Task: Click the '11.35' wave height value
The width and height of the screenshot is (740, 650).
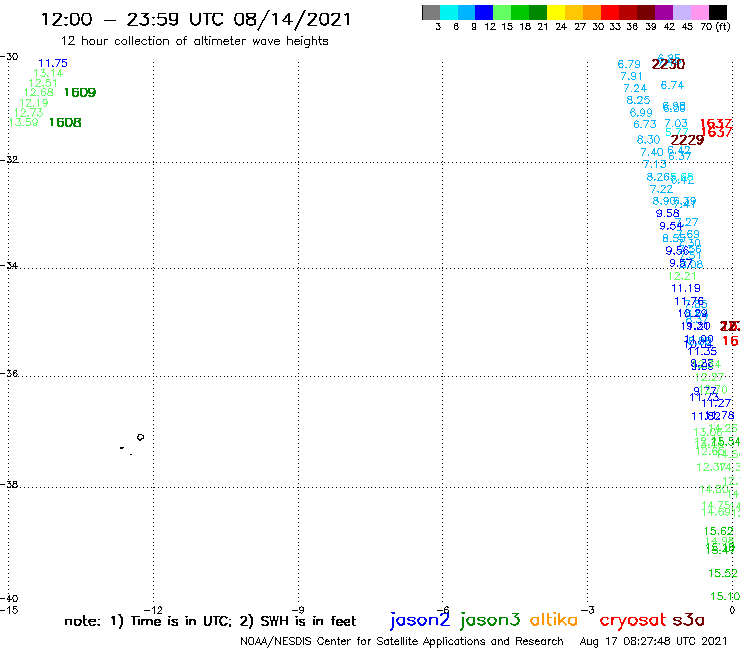Action: pyautogui.click(x=702, y=351)
